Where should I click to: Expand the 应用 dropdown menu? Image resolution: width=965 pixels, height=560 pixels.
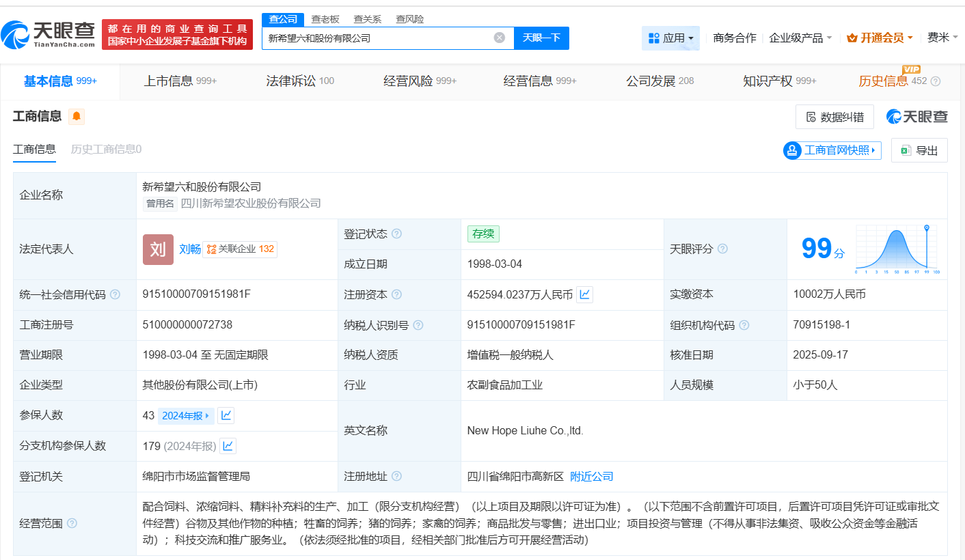[670, 38]
